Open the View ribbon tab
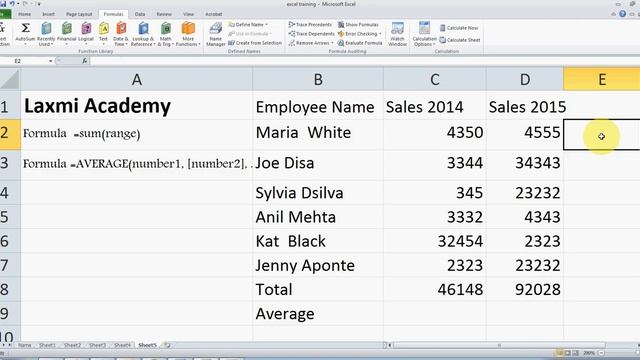This screenshot has width=640, height=360. click(x=188, y=14)
